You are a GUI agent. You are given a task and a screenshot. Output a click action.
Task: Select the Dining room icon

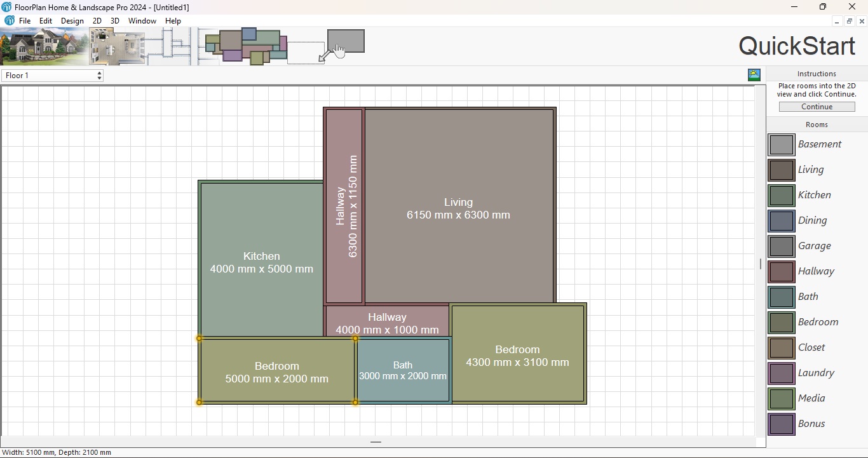pyautogui.click(x=780, y=220)
